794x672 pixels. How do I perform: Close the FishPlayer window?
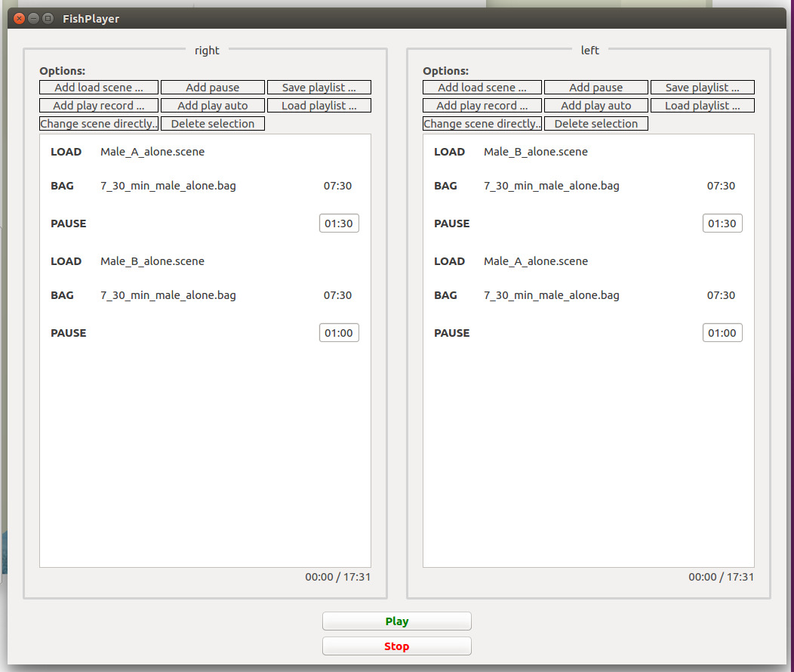[x=19, y=19]
